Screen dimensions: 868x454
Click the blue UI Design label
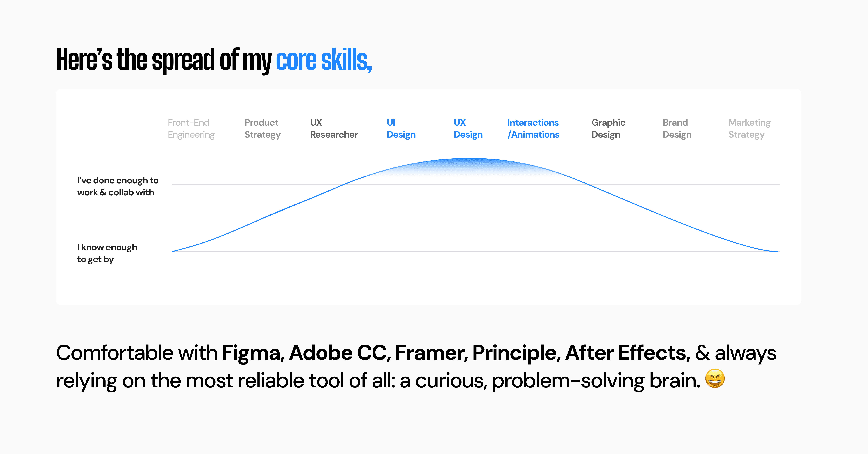tap(401, 129)
